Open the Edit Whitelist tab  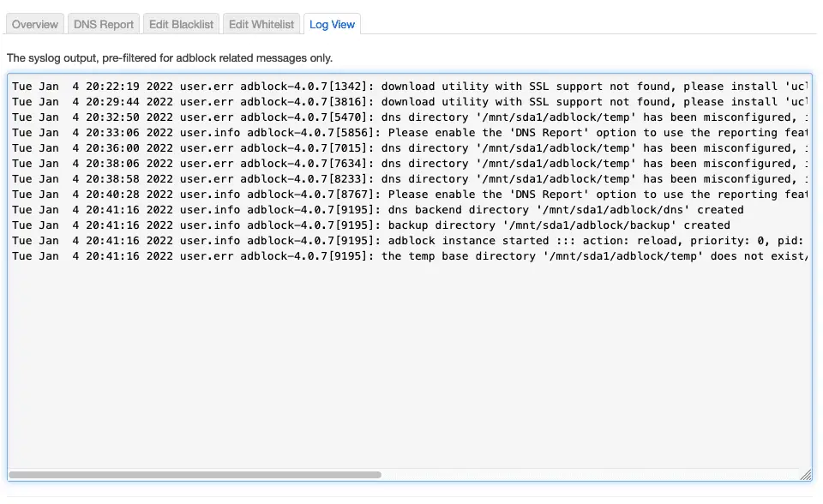[x=261, y=24]
